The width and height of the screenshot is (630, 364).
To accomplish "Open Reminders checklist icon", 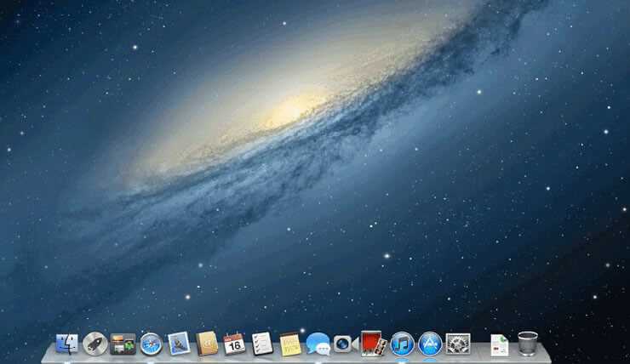I will [262, 344].
